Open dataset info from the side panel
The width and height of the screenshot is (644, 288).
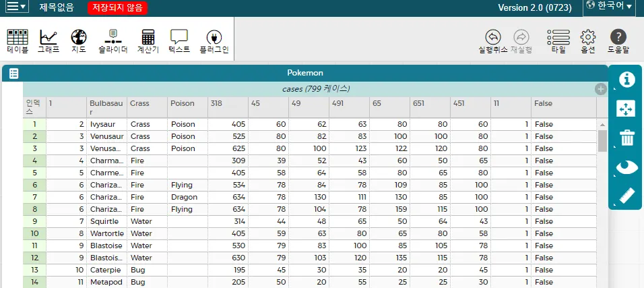pyautogui.click(x=626, y=80)
